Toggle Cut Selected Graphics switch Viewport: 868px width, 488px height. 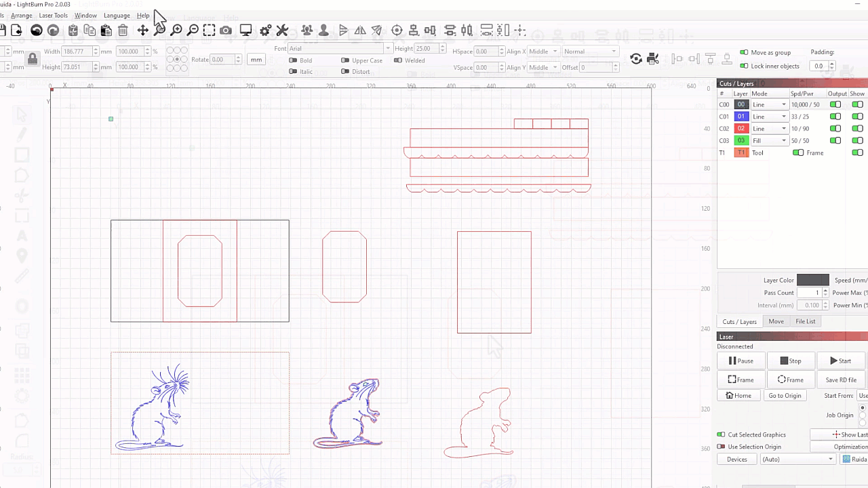tap(721, 434)
